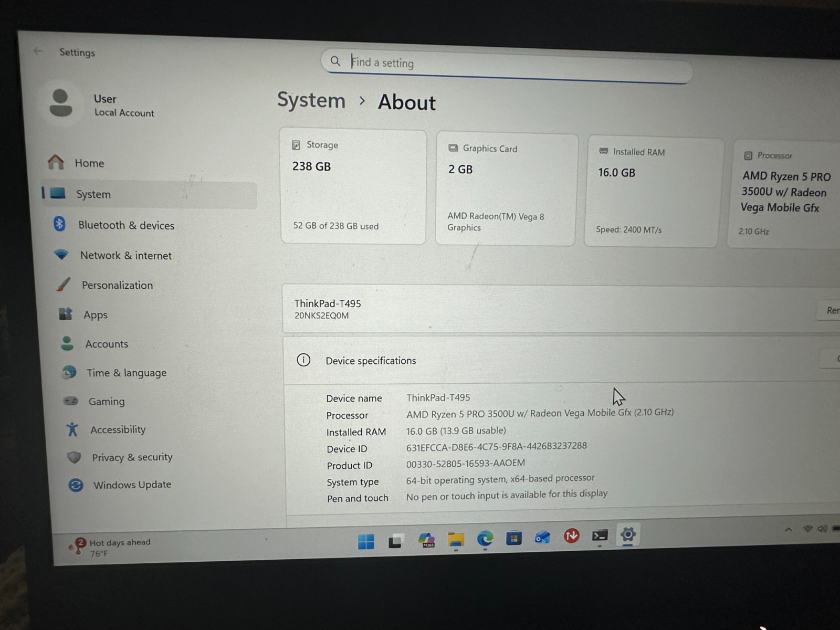Screen dimensions: 840x630
Task: Open the Graphics Card 2 GB card
Action: [x=507, y=189]
